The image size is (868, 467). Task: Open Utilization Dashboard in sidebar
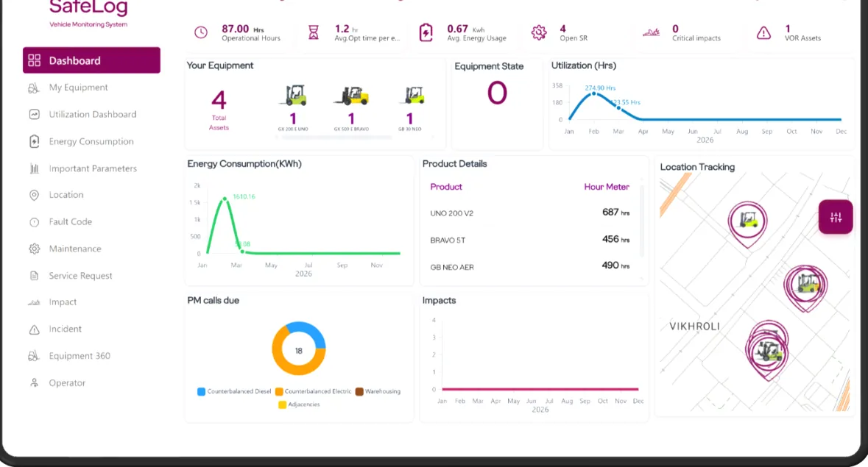[93, 115]
